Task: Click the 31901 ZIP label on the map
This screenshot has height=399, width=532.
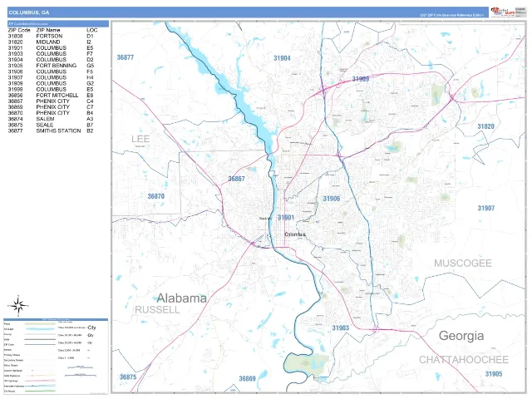Action: pyautogui.click(x=286, y=217)
